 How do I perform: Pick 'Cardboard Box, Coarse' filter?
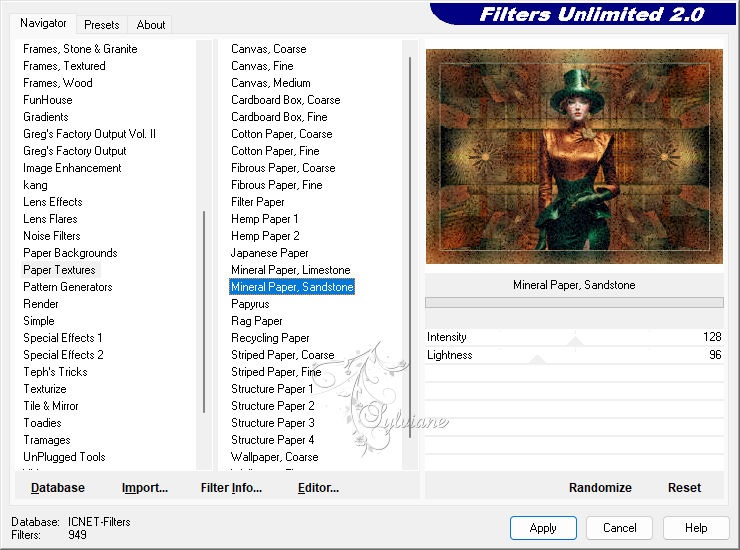(x=286, y=100)
